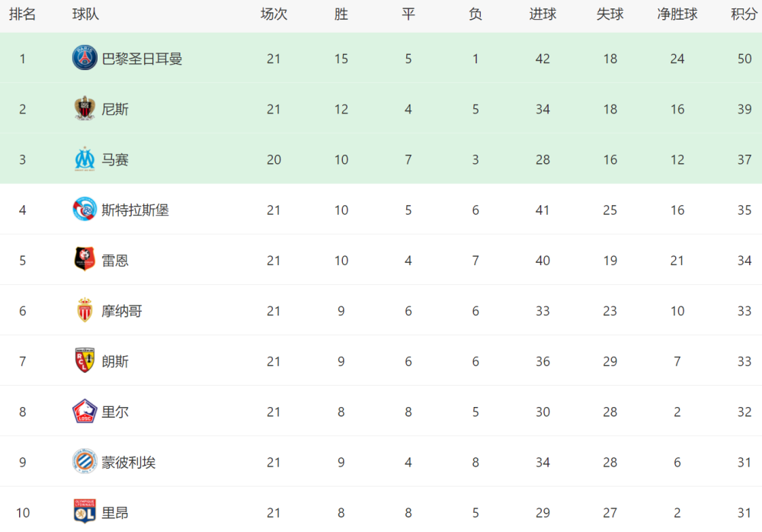Select the Strasbourg team badge

tap(85, 209)
